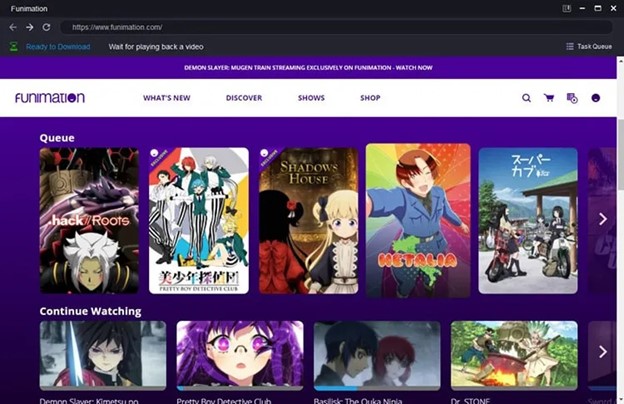Screen dimensions: 624x404
Task: Open the search magnifier icon
Action: point(527,98)
